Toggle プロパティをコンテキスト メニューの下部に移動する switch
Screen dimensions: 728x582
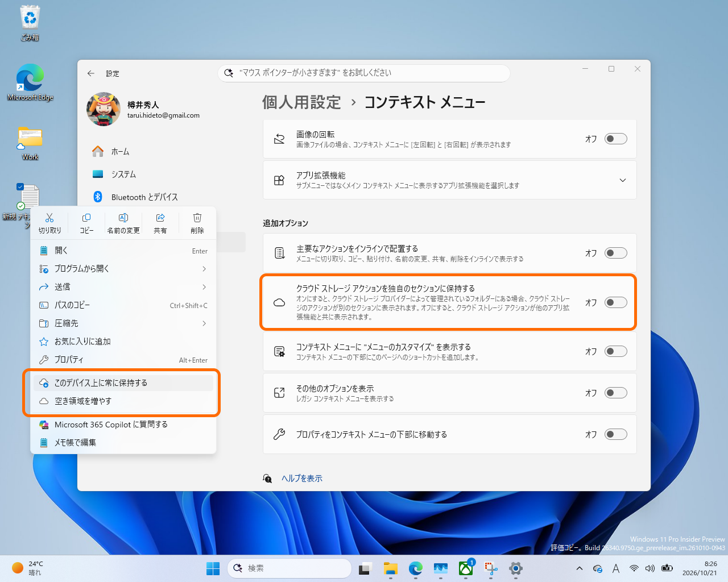pos(615,434)
